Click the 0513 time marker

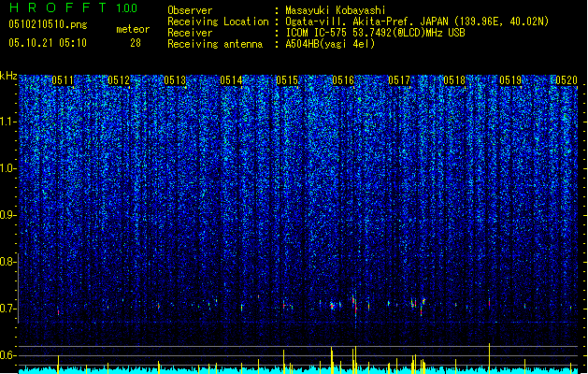[175, 80]
